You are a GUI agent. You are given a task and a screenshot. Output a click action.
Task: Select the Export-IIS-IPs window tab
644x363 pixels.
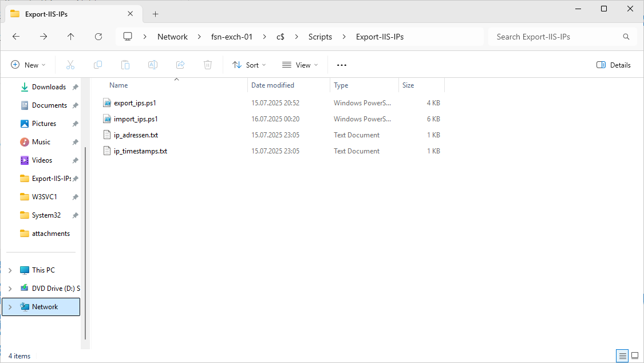[x=74, y=14]
